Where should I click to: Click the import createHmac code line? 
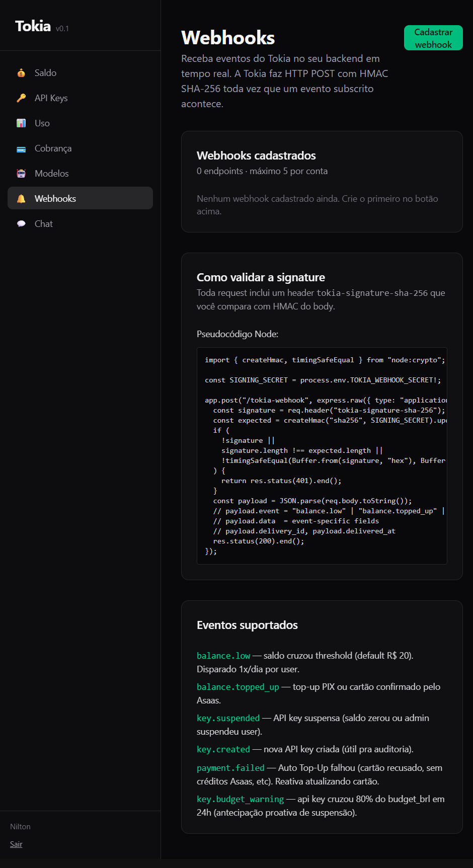click(325, 360)
